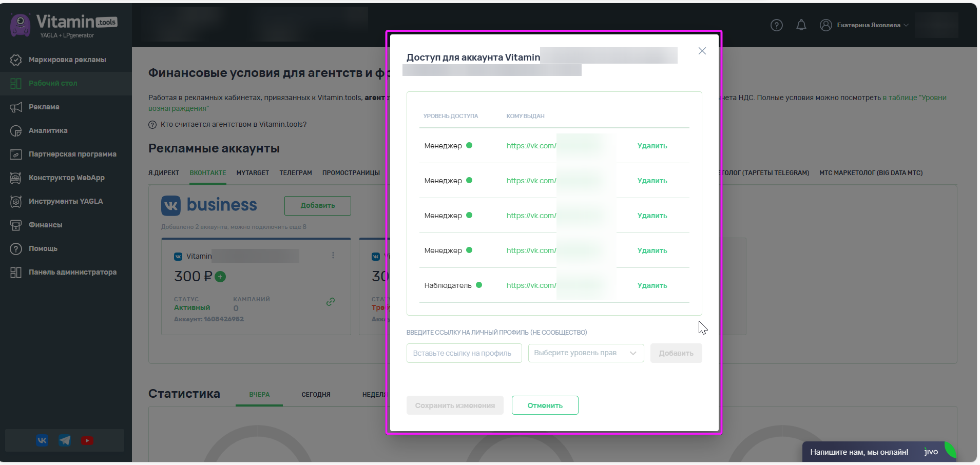Click the Аналитика chart icon
The width and height of the screenshot is (980, 465).
pos(16,131)
